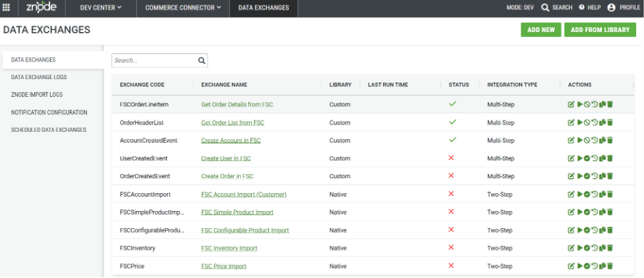The width and height of the screenshot is (644, 278).
Task: Open history for FSCConfigurableProduct exchange
Action: pyautogui.click(x=595, y=230)
